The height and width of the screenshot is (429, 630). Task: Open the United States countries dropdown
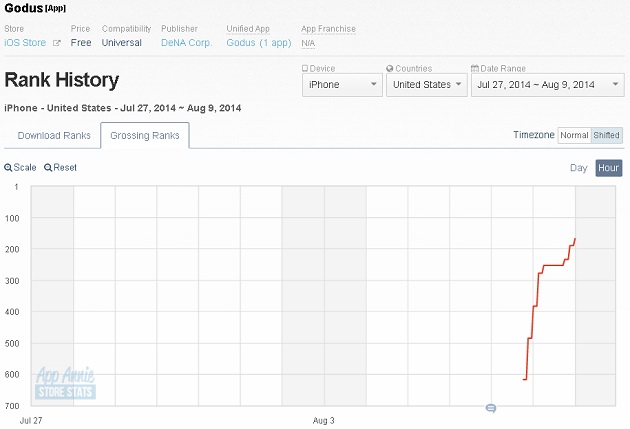427,85
